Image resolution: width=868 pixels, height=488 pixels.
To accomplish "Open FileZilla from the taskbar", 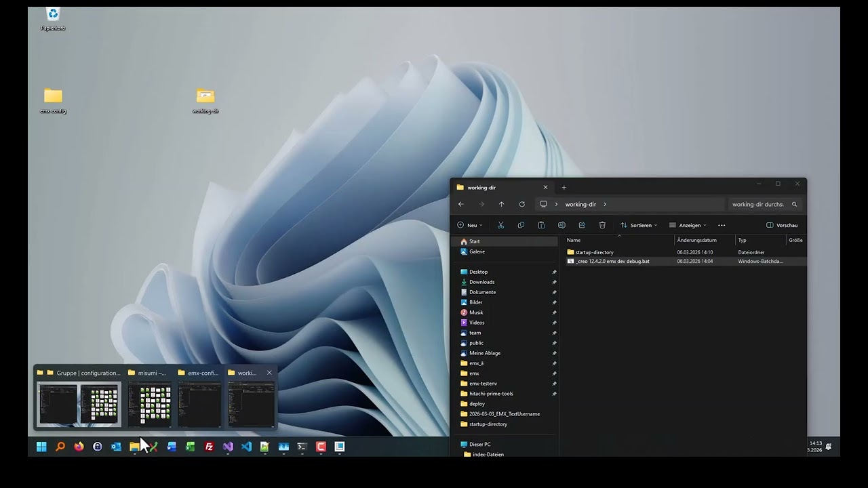I will click(x=209, y=447).
